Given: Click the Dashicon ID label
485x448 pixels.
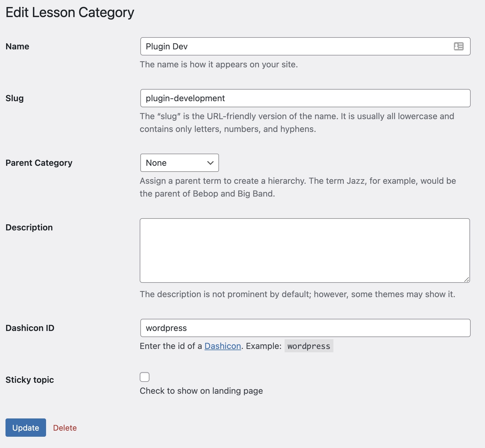Looking at the screenshot, I should (30, 328).
